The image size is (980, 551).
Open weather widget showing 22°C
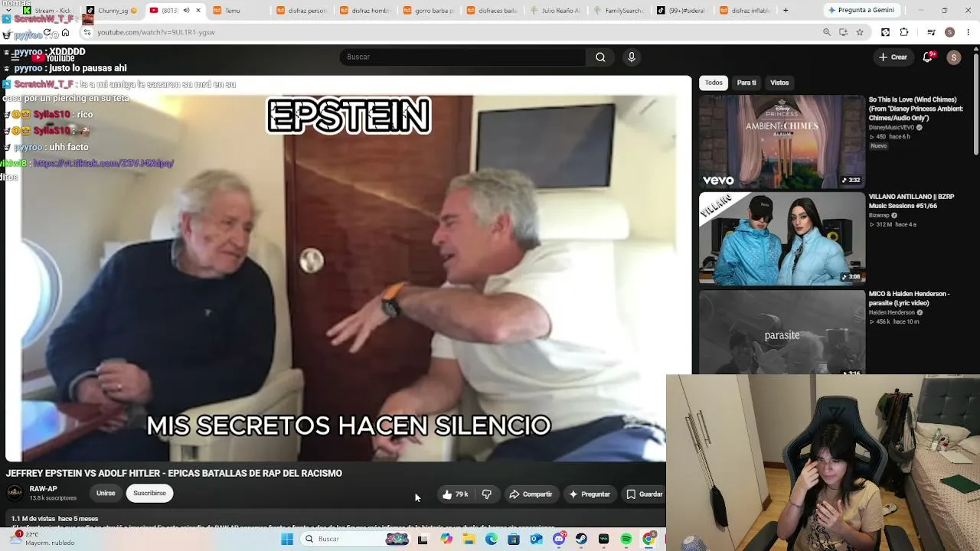coord(43,539)
